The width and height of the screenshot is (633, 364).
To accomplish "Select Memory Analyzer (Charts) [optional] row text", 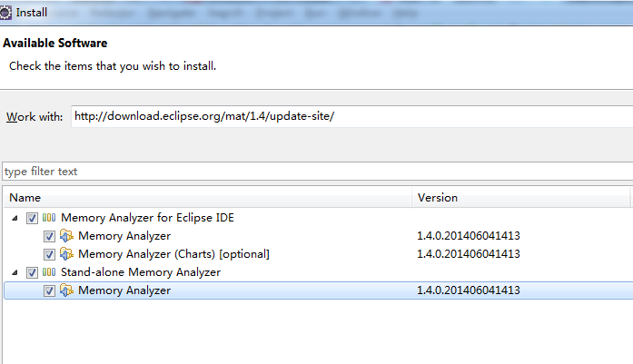I will click(x=173, y=254).
